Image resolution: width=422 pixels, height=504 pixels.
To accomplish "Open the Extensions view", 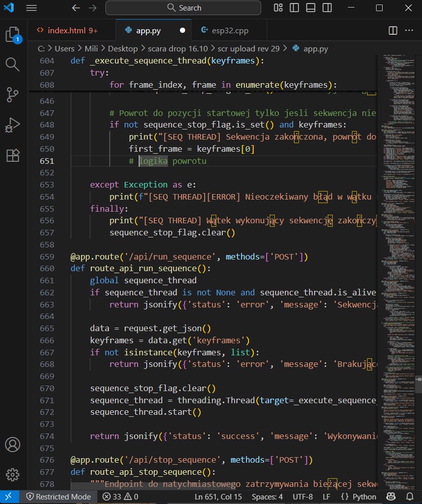I will (x=13, y=155).
